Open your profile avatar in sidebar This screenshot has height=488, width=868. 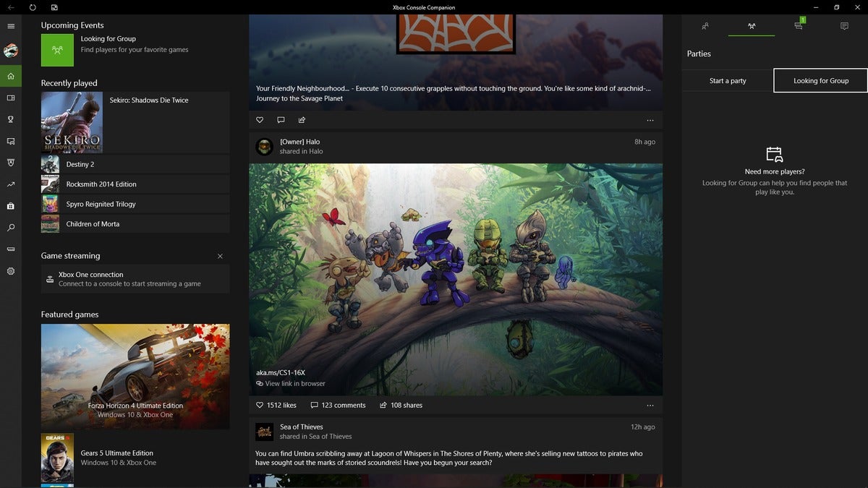point(11,51)
